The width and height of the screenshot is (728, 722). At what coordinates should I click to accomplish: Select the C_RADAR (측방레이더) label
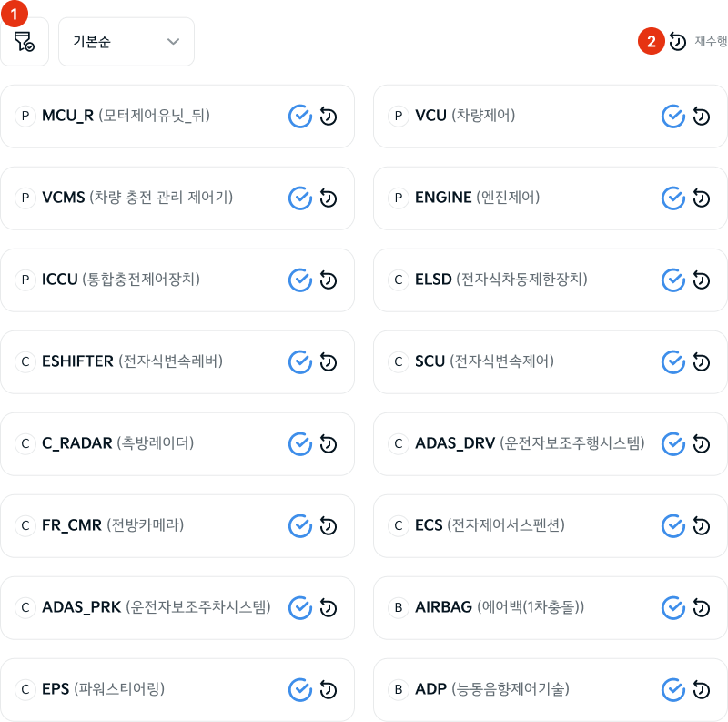118,443
